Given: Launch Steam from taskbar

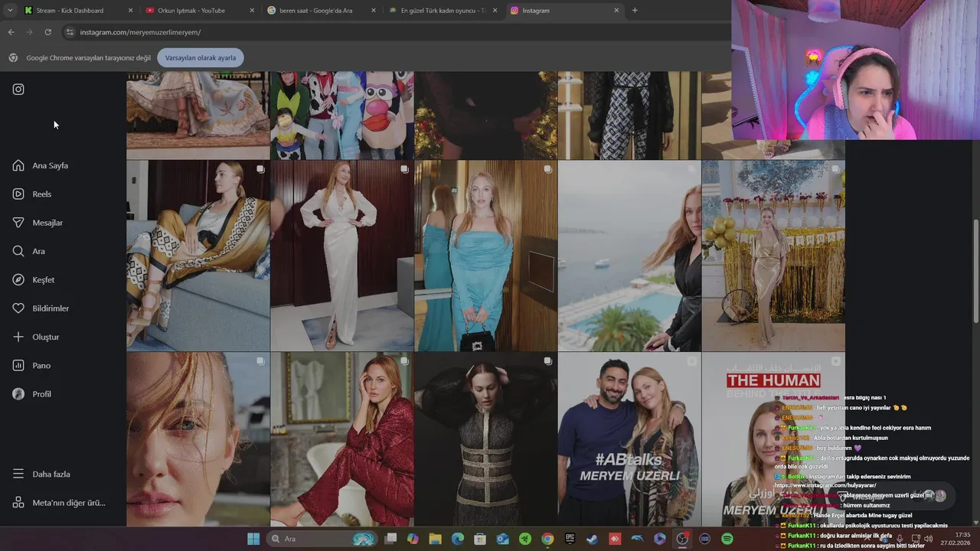Looking at the screenshot, I should pyautogui.click(x=592, y=539).
